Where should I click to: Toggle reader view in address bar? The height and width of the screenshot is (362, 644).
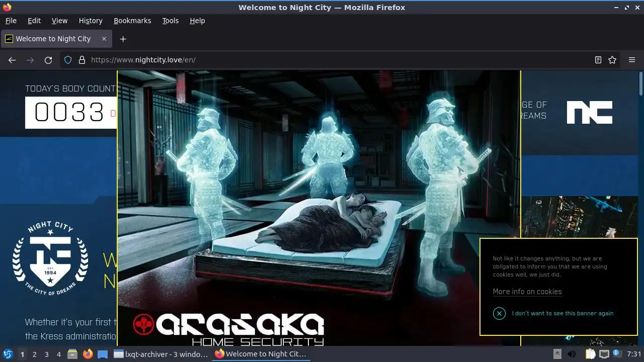(598, 60)
